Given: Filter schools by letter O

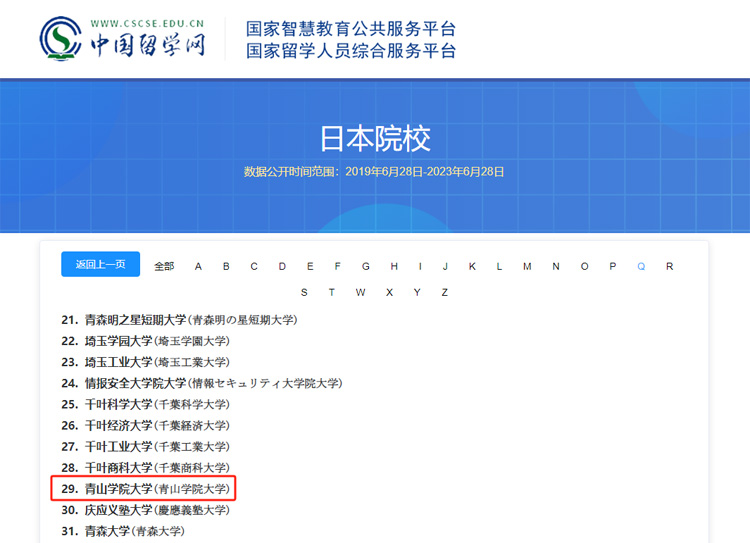Looking at the screenshot, I should click(585, 266).
